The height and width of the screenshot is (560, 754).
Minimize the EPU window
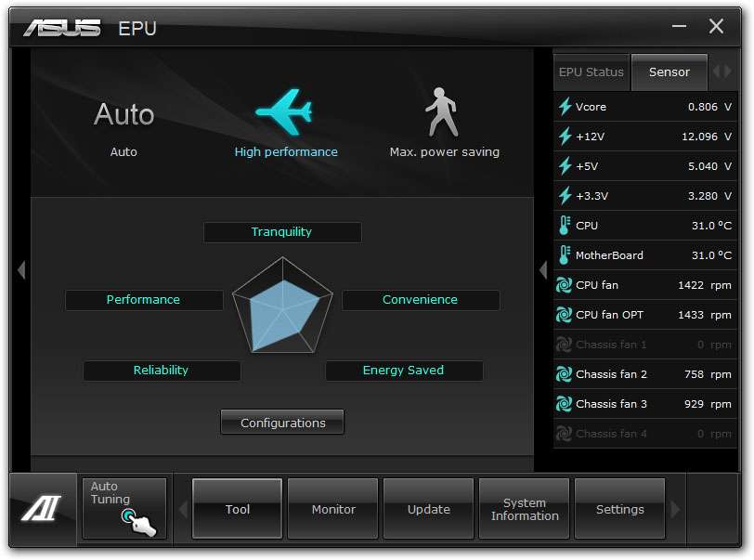point(679,26)
